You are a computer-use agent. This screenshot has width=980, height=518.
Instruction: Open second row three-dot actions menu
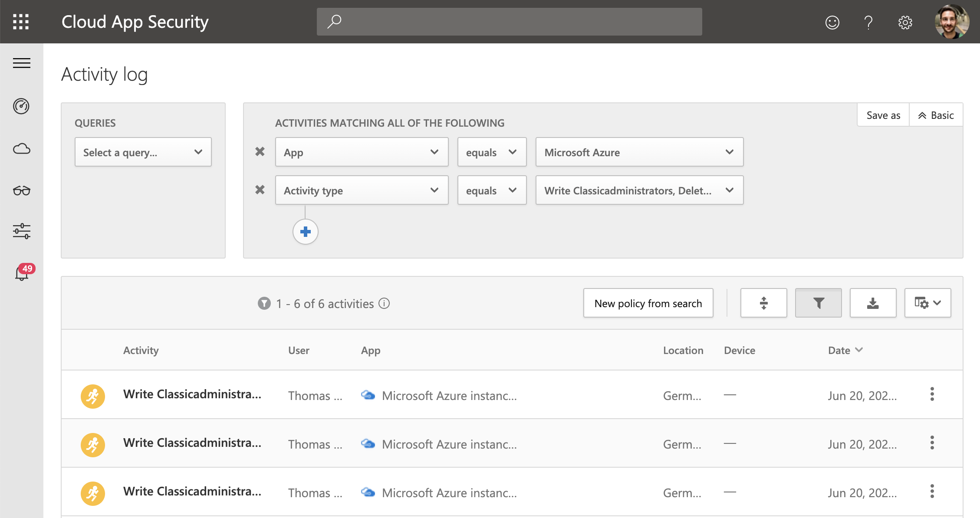932,443
